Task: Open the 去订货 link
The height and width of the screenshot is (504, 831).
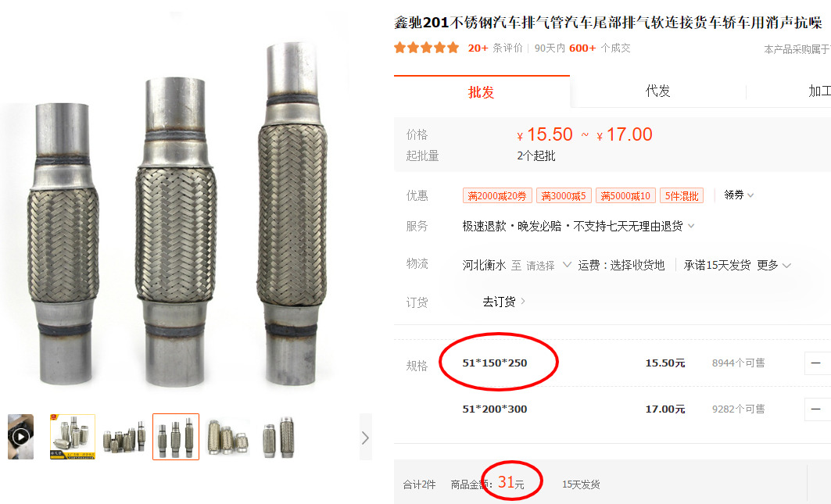Action: tap(503, 302)
